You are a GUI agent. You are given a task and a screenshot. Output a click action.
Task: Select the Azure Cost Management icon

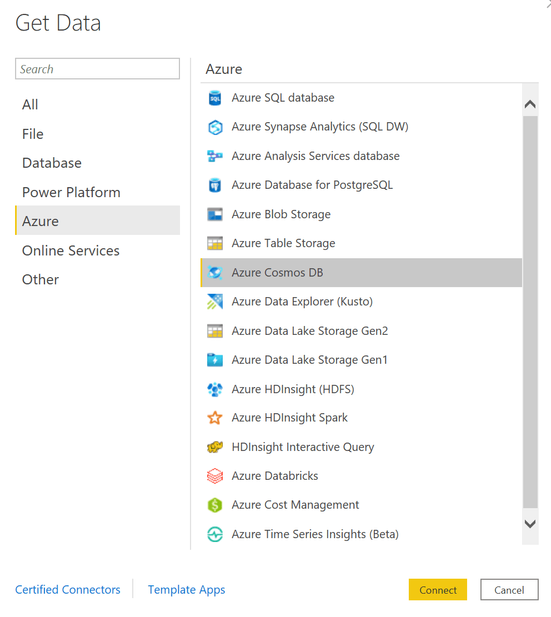coord(215,505)
